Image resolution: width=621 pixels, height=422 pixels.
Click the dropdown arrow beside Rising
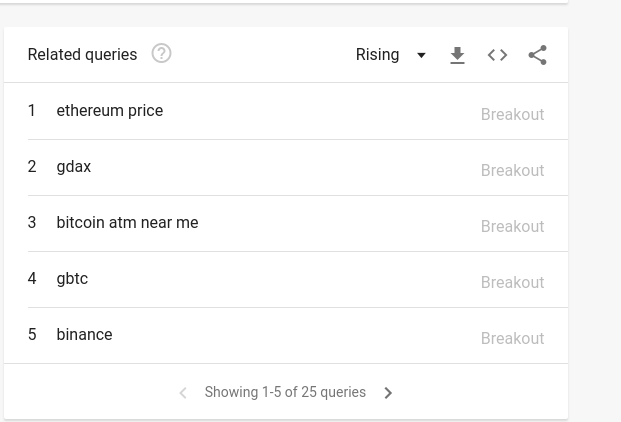[421, 55]
